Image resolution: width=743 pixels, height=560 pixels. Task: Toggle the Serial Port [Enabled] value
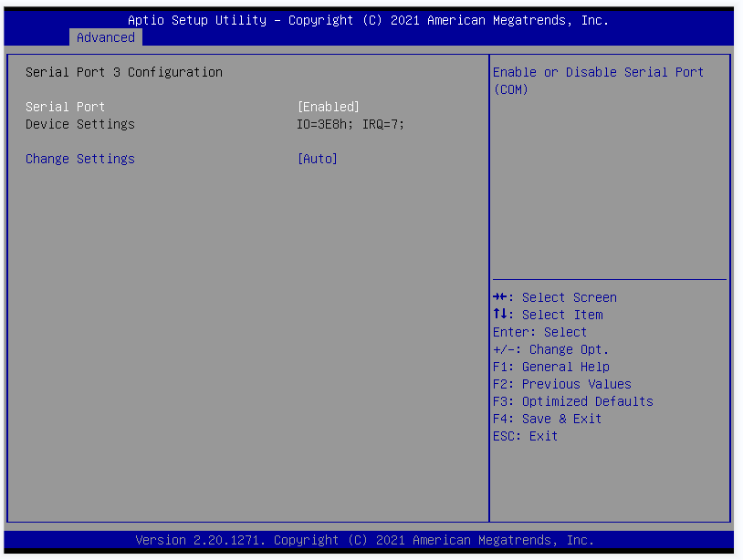click(x=329, y=107)
